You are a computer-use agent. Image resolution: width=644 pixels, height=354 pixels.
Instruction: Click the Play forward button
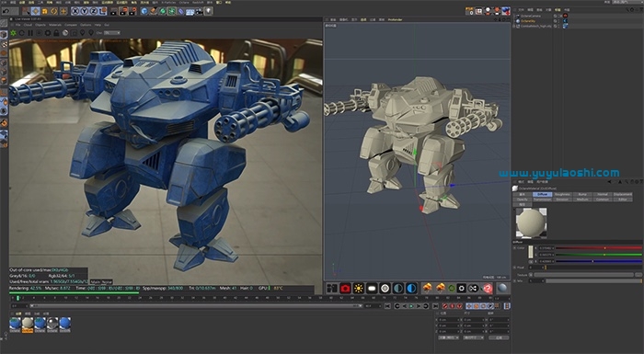[411, 306]
